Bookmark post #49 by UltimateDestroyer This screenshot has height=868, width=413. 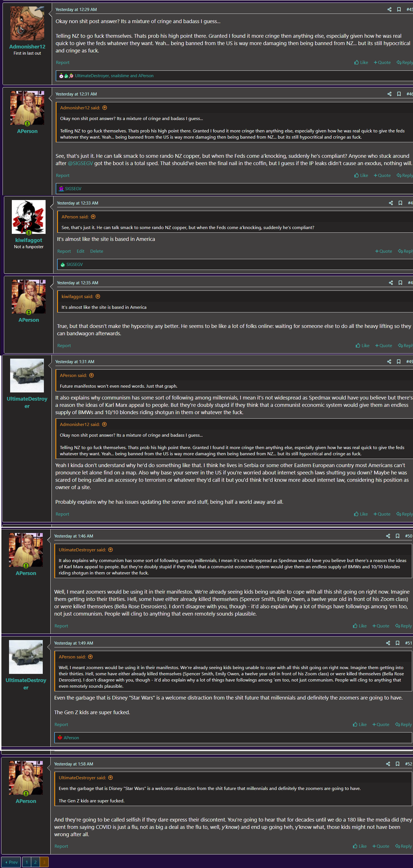(x=399, y=361)
